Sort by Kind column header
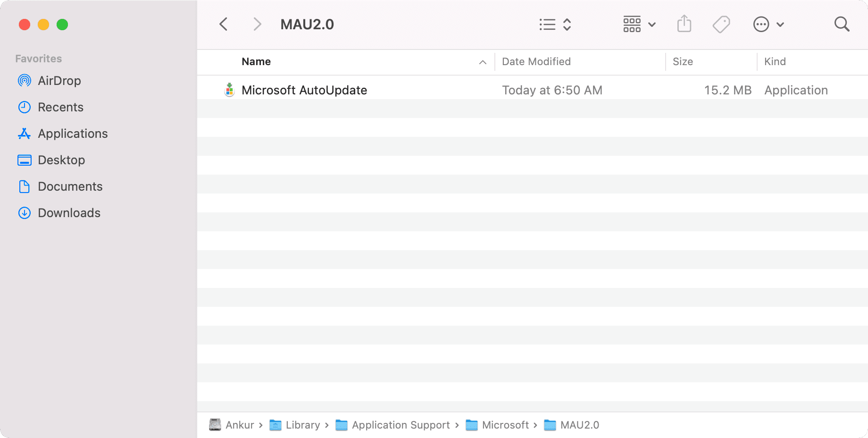 775,61
